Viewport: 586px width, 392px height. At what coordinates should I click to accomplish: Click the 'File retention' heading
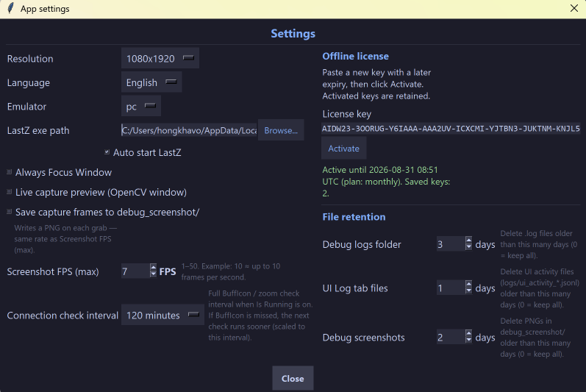354,217
